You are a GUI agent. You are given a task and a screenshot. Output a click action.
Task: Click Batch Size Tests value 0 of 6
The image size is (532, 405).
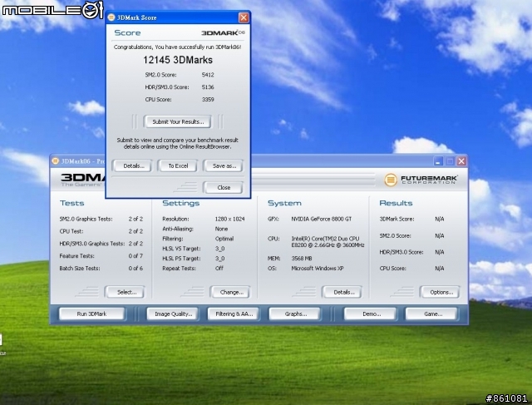(135, 268)
